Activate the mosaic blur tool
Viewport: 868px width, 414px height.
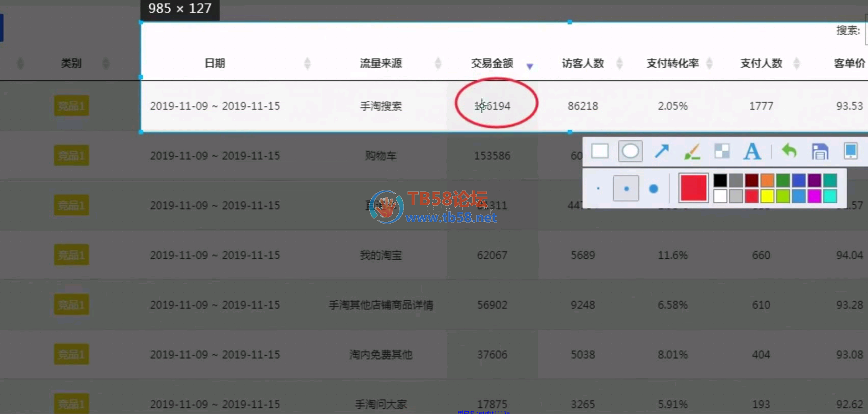click(x=722, y=151)
